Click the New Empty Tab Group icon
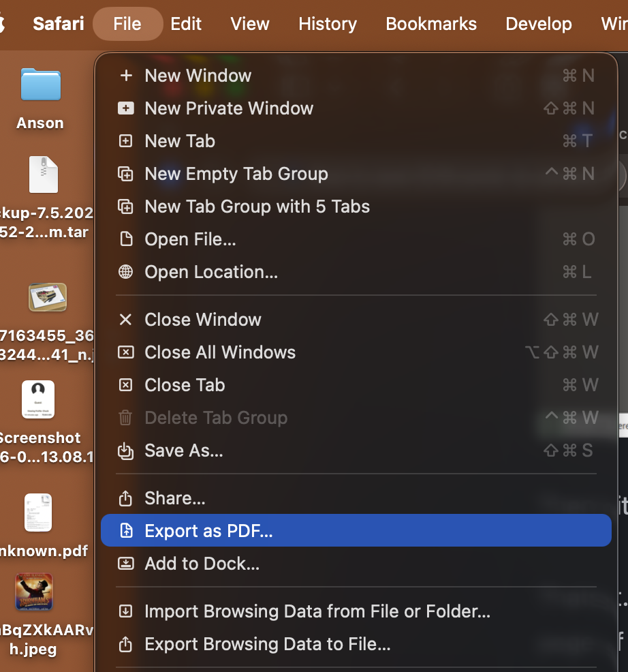Viewport: 628px width, 672px height. [x=125, y=174]
